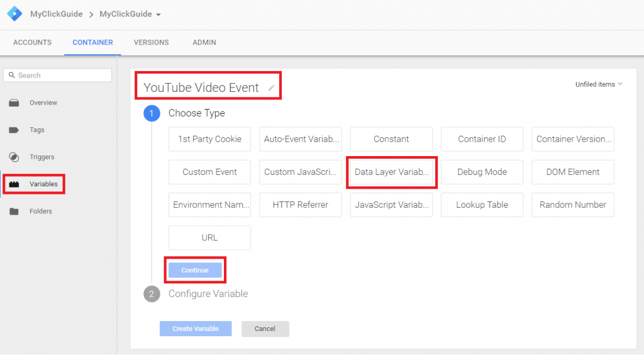This screenshot has height=355, width=644.
Task: Cancel the variable creation
Action: tap(265, 329)
